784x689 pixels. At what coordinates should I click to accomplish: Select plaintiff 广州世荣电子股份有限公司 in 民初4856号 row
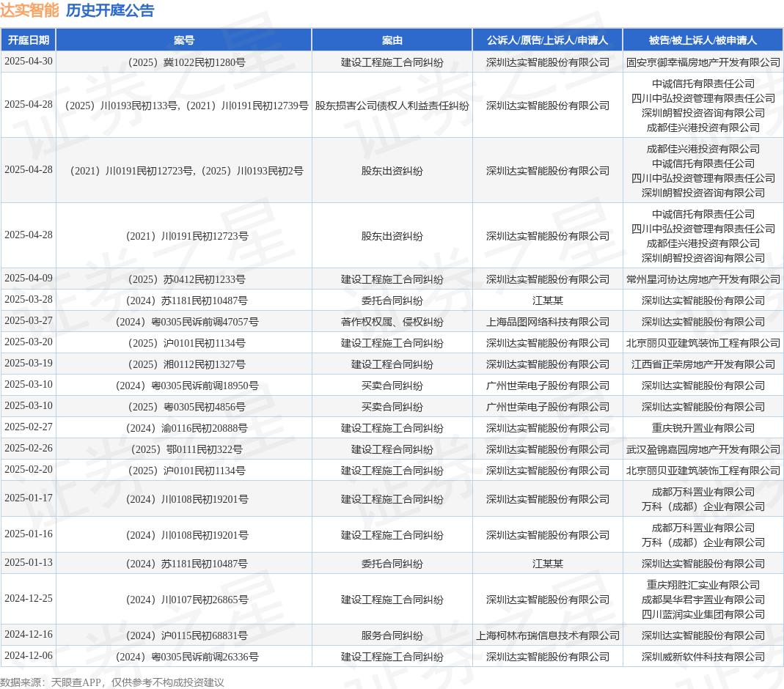pos(548,407)
